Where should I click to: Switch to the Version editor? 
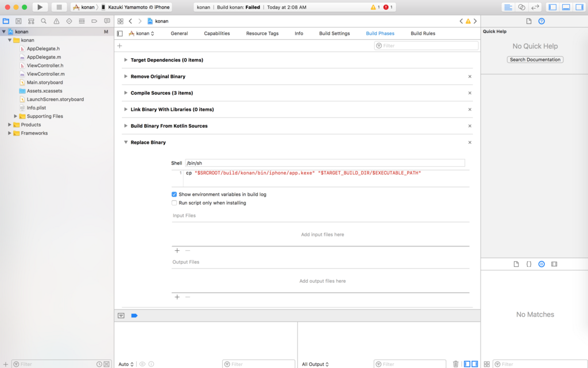point(535,7)
